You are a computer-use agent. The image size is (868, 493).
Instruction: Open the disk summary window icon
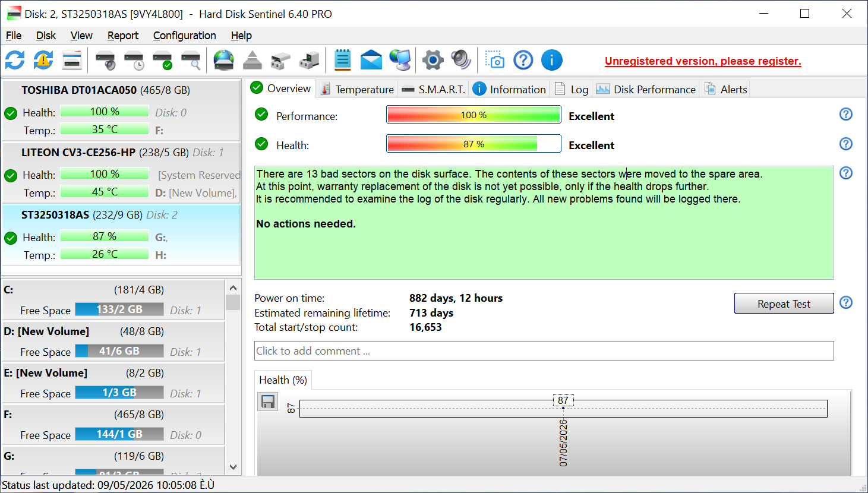71,60
